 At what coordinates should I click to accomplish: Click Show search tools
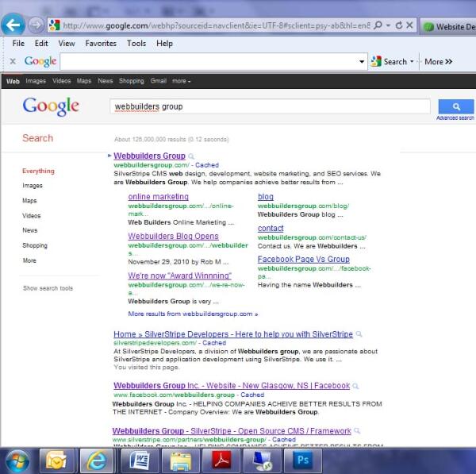coord(48,288)
